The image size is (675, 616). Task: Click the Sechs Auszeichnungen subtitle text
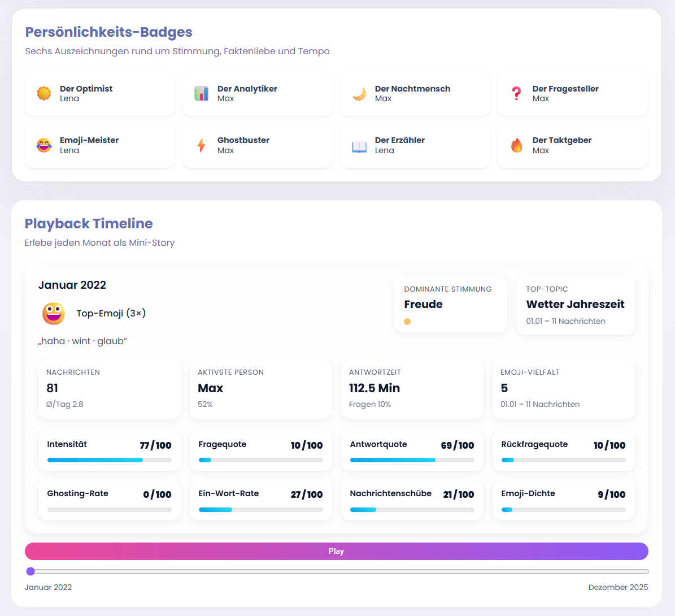tap(177, 51)
